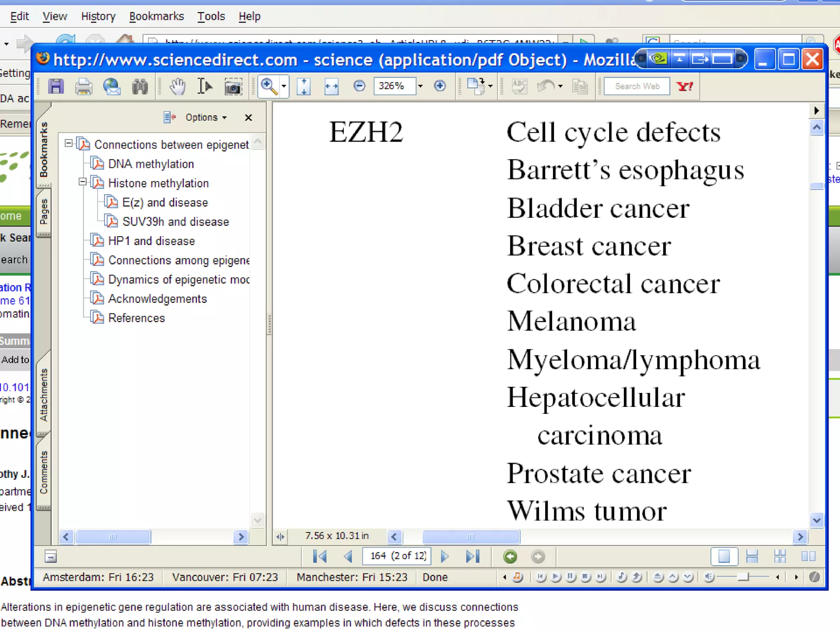Close the bookmarks panel
The image size is (840, 630).
(248, 118)
